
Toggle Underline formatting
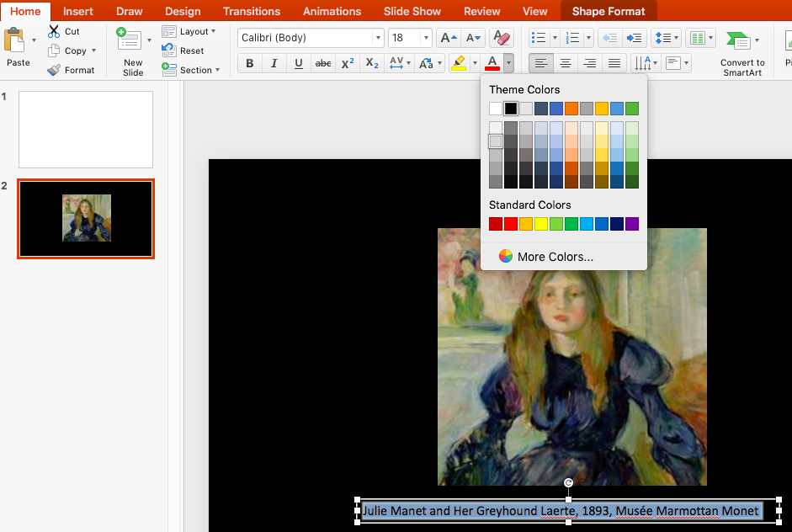point(299,63)
